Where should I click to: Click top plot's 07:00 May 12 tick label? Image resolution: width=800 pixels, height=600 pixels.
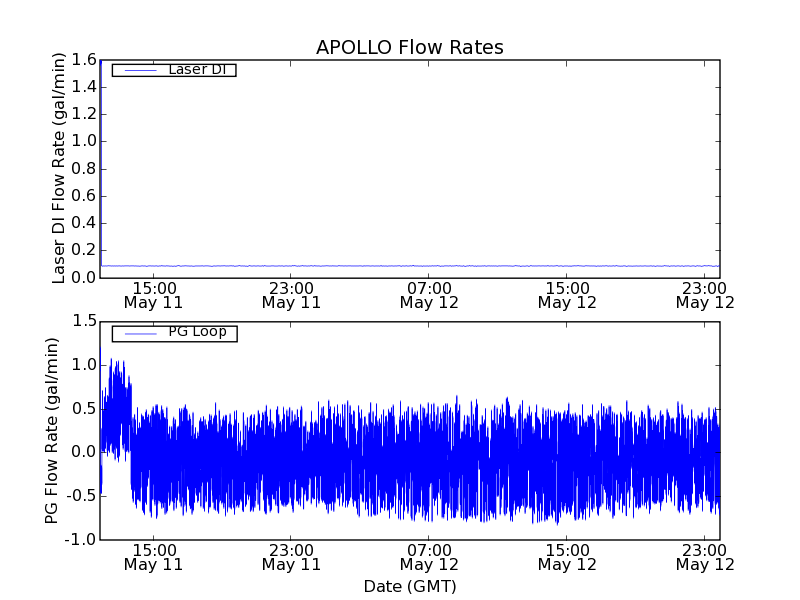point(428,294)
